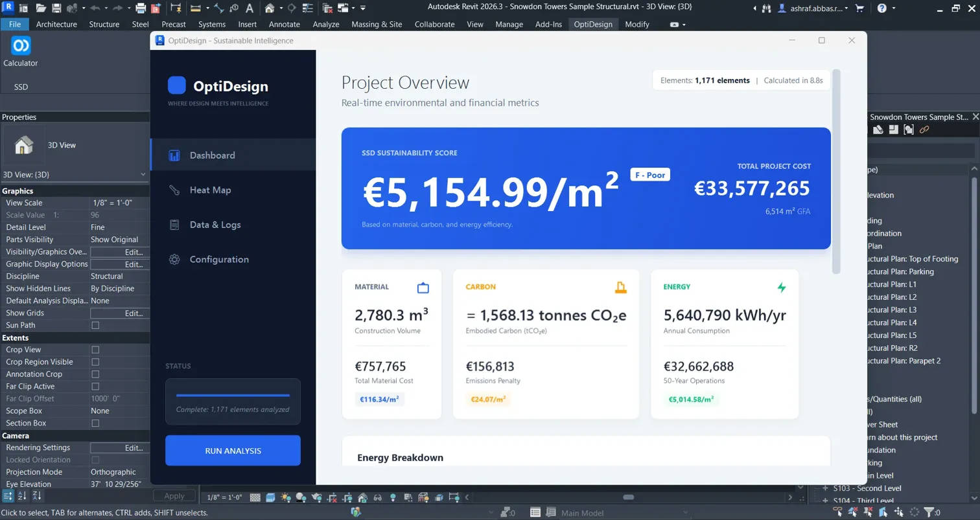Open the File menu tab
Image resolution: width=980 pixels, height=520 pixels.
[x=14, y=24]
